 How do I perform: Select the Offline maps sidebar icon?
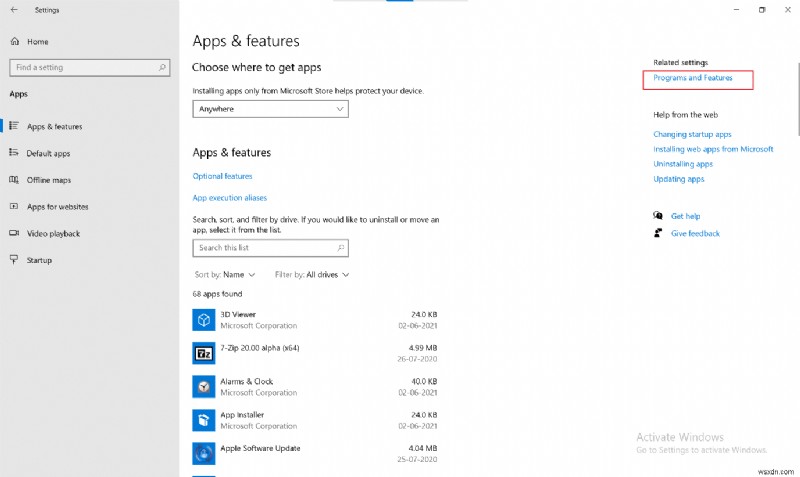[x=14, y=180]
